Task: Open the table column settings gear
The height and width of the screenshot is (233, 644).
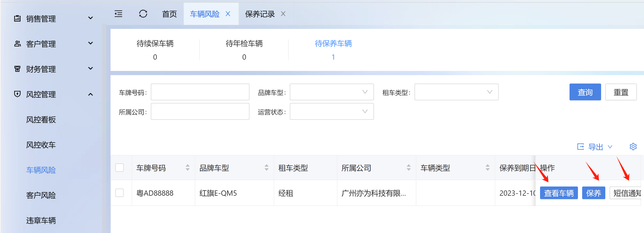Action: pos(633,147)
